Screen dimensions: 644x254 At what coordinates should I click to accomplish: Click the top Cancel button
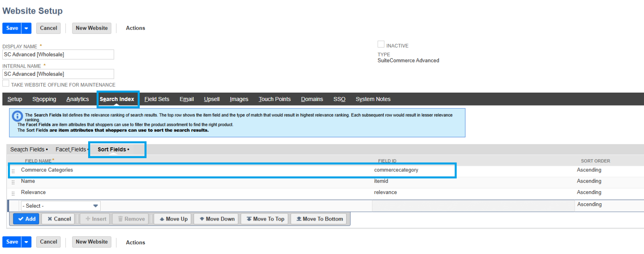[x=48, y=28]
